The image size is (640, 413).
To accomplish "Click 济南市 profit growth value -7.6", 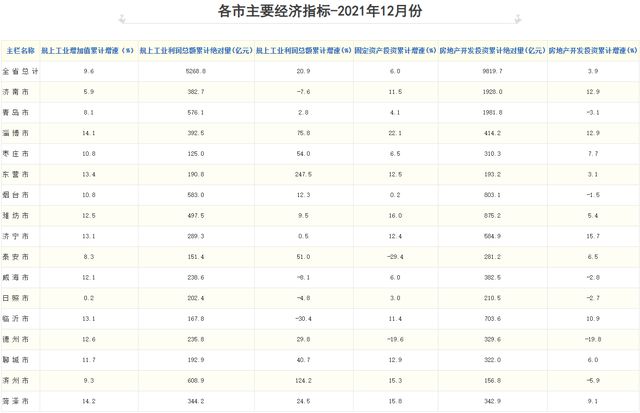I will [303, 92].
